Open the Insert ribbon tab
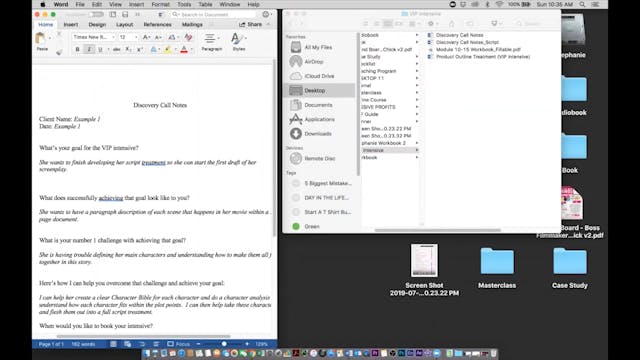The image size is (640, 360). [71, 24]
